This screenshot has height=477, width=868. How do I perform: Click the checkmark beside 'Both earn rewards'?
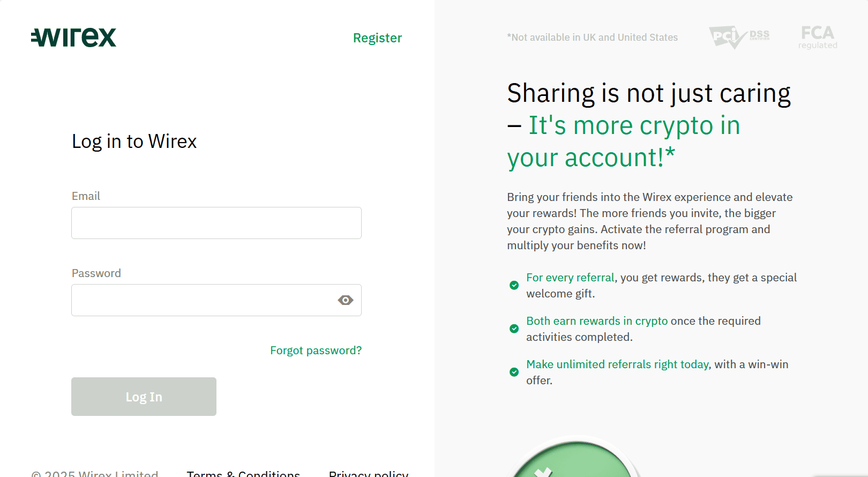point(514,329)
